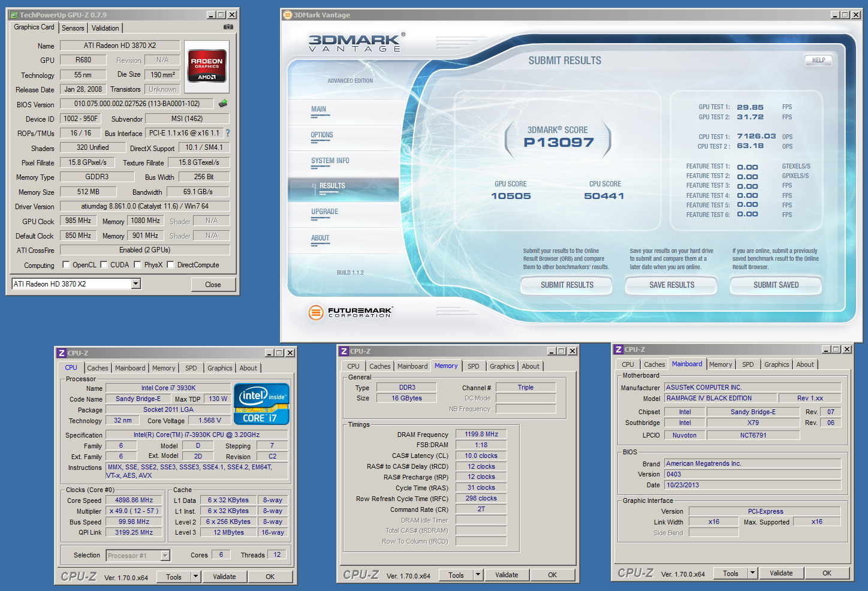
Task: Open SYSTEM INFO in 3DMark Vantage menu
Action: [330, 161]
